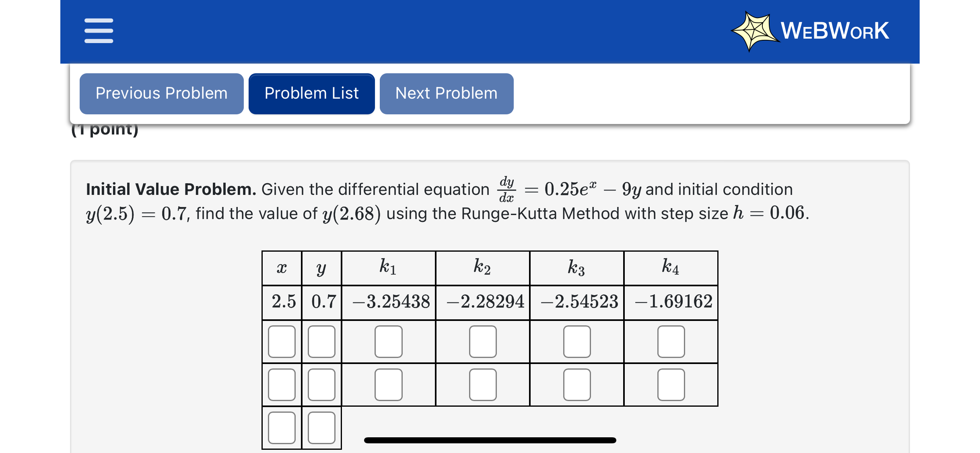The width and height of the screenshot is (980, 453).
Task: Click the y input field in the third table row
Action: coord(321,385)
